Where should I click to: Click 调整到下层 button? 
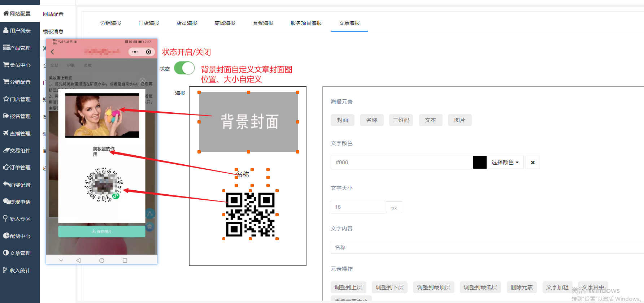click(390, 287)
